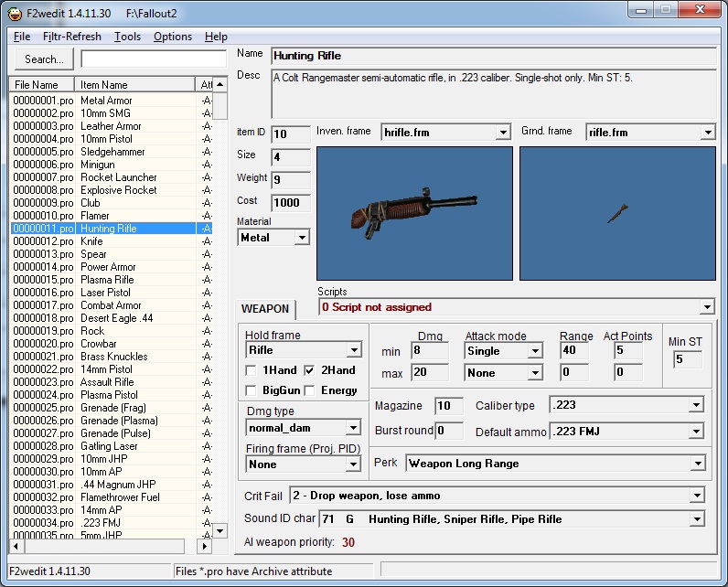
Task: Click the F2wedit smiley app icon
Action: pos(15,14)
